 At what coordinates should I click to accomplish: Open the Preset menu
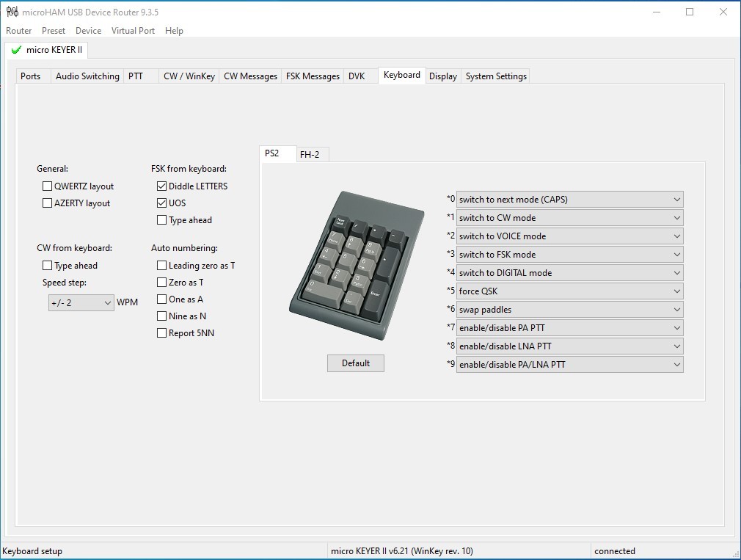pos(54,31)
